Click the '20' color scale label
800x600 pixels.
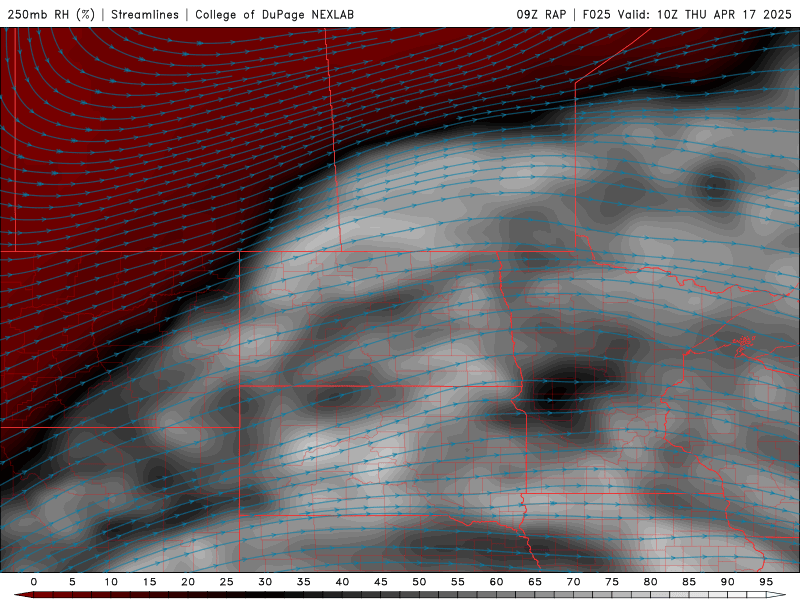click(x=188, y=582)
